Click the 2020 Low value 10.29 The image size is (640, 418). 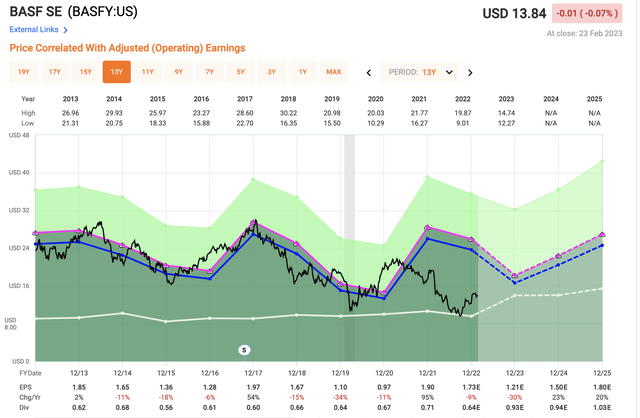[x=376, y=123]
